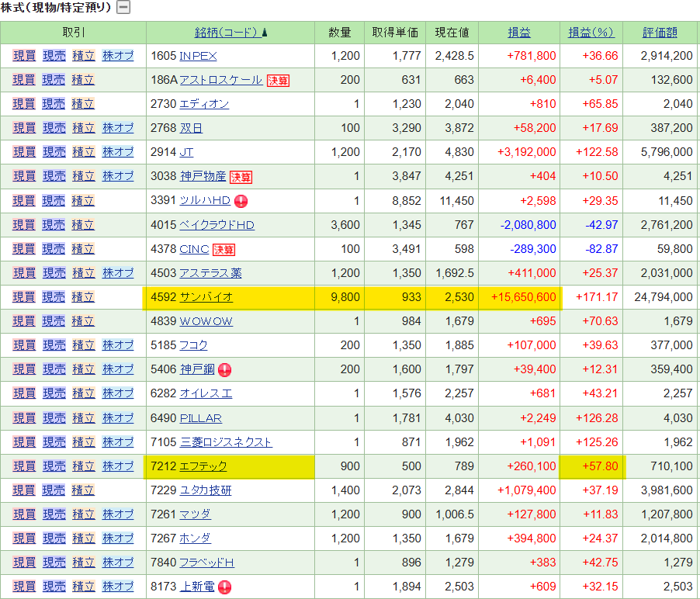Image resolution: width=700 pixels, height=599 pixels.
Task: Open the 上新電 stock link
Action: (197, 587)
